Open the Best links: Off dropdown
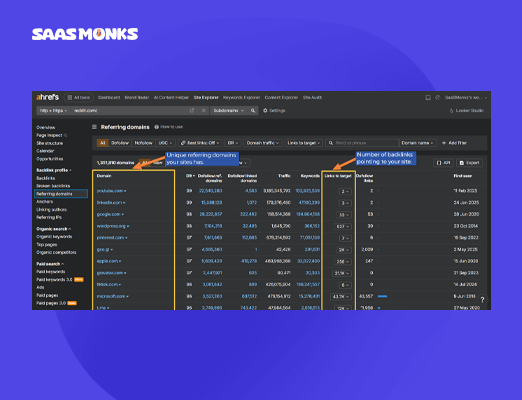 point(200,143)
